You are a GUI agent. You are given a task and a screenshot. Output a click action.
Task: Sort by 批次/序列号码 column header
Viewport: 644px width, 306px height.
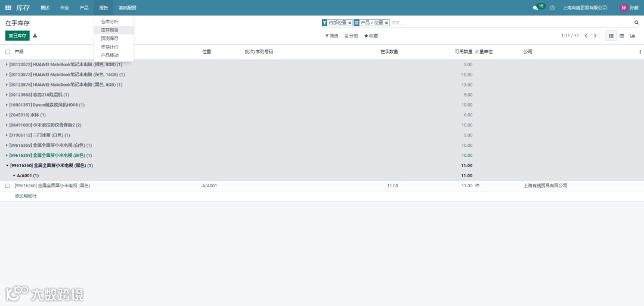(x=259, y=52)
